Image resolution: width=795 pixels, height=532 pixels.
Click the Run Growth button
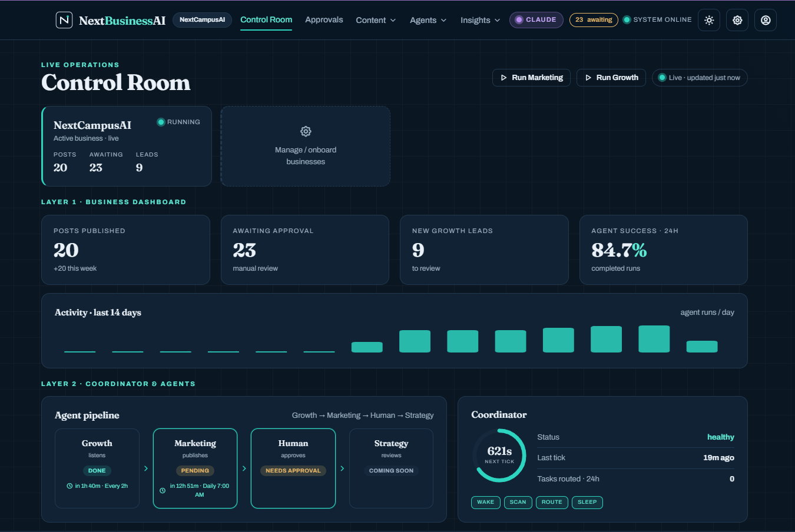pyautogui.click(x=611, y=78)
